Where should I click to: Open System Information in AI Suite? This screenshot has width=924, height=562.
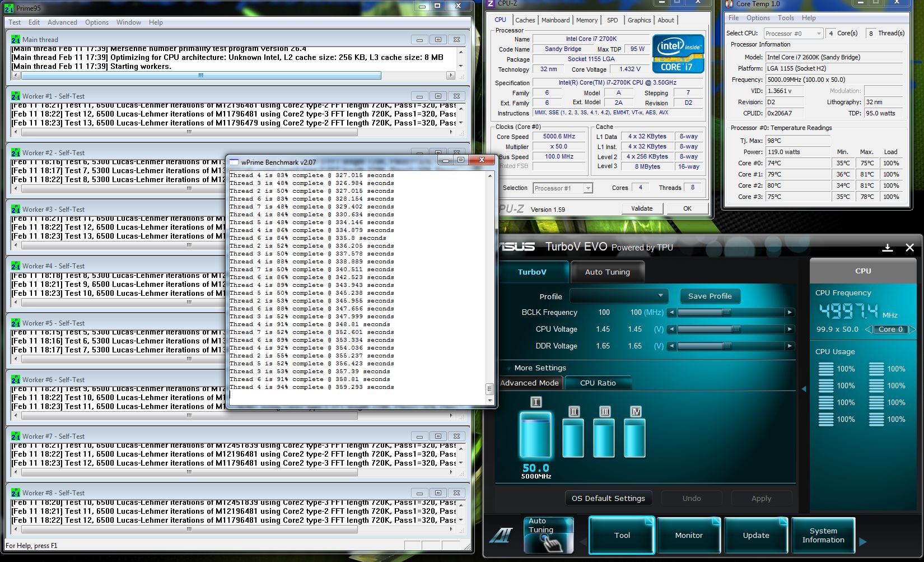(x=823, y=535)
